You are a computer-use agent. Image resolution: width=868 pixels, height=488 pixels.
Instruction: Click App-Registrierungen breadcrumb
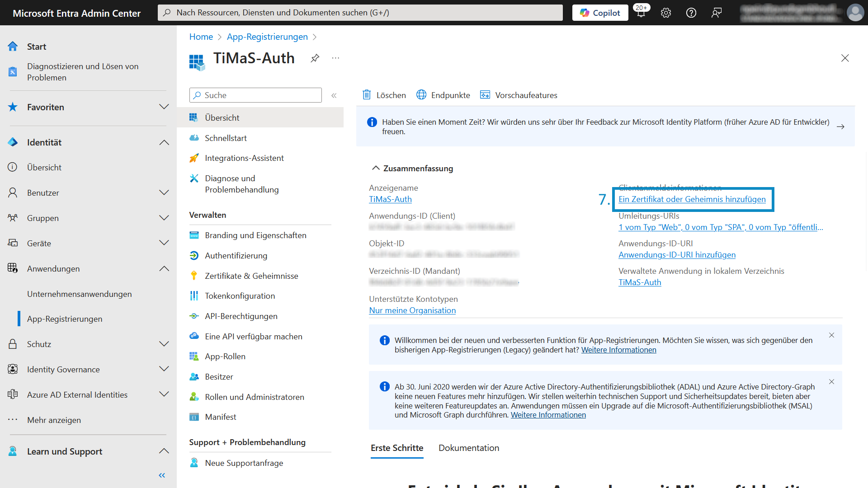(x=267, y=37)
